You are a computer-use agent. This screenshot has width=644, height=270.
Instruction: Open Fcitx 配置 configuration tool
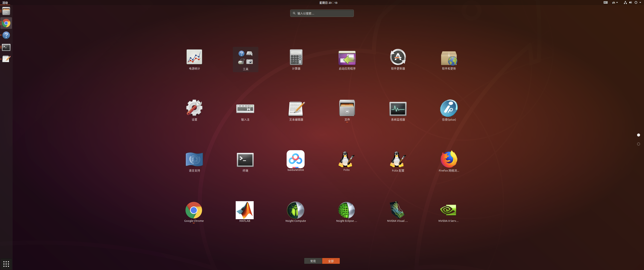pyautogui.click(x=398, y=160)
